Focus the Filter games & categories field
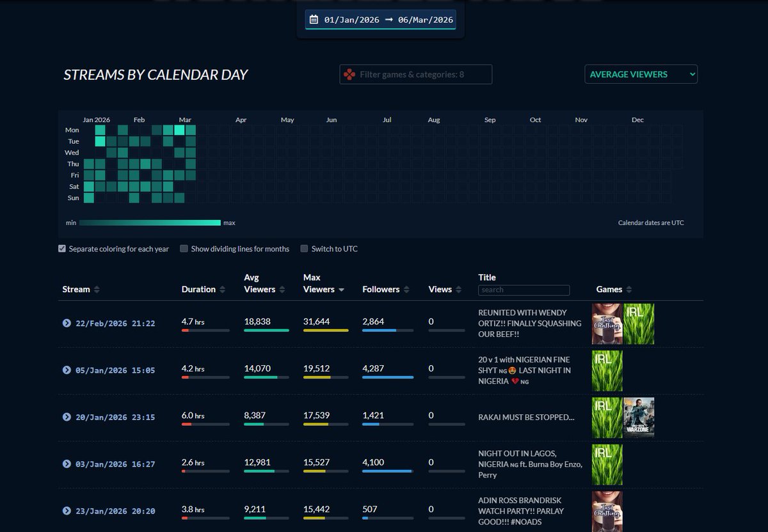 (x=416, y=74)
